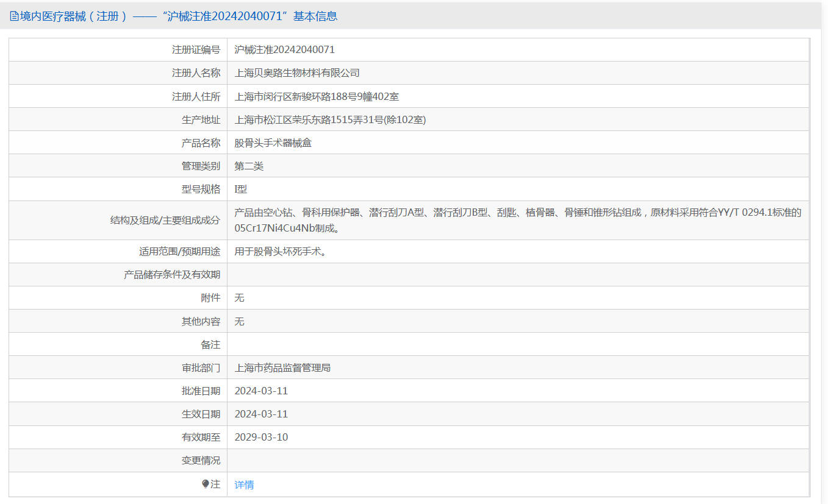Click the document icon before 境内医疗器械 title

click(14, 16)
